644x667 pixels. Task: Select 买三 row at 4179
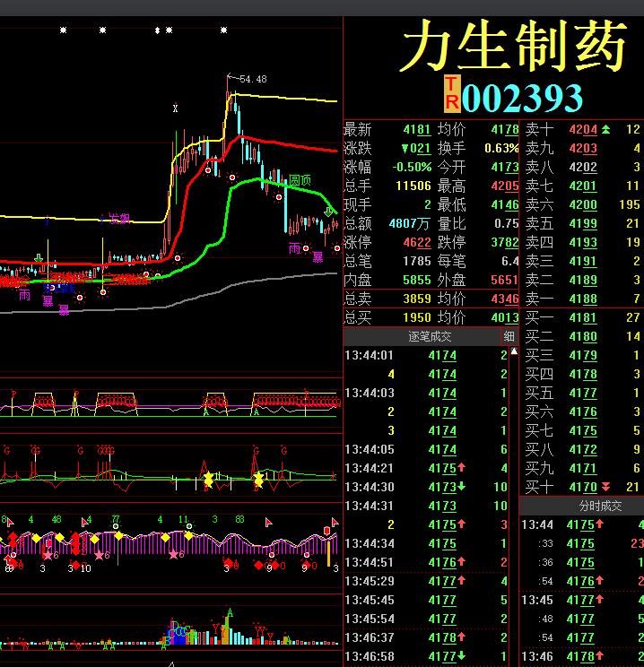582,355
